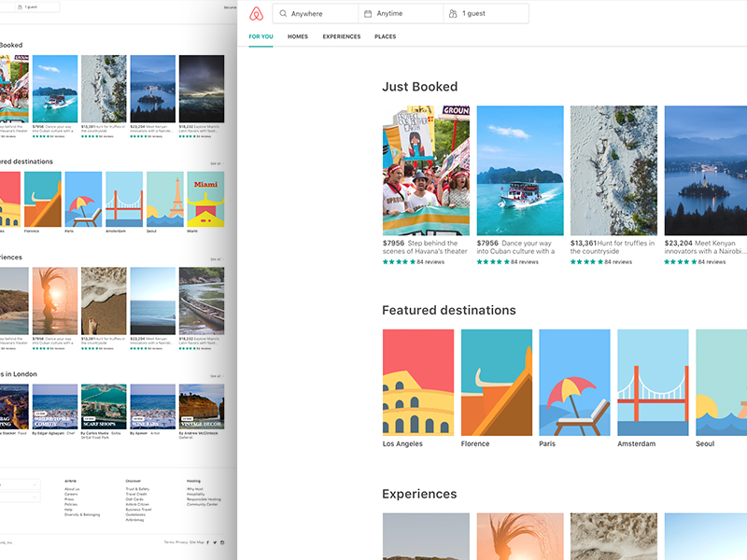Screen dimensions: 747x560
Task: Open the Hospitality footer link
Action: coord(196,495)
